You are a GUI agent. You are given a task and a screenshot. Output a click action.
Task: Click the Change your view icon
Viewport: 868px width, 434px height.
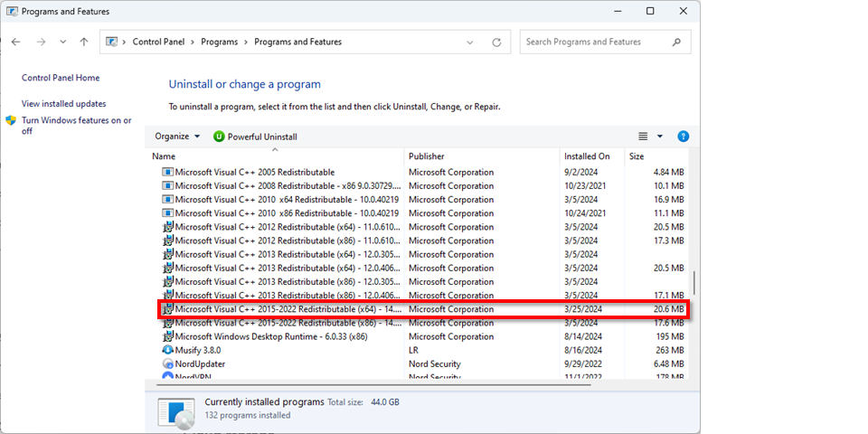click(643, 137)
